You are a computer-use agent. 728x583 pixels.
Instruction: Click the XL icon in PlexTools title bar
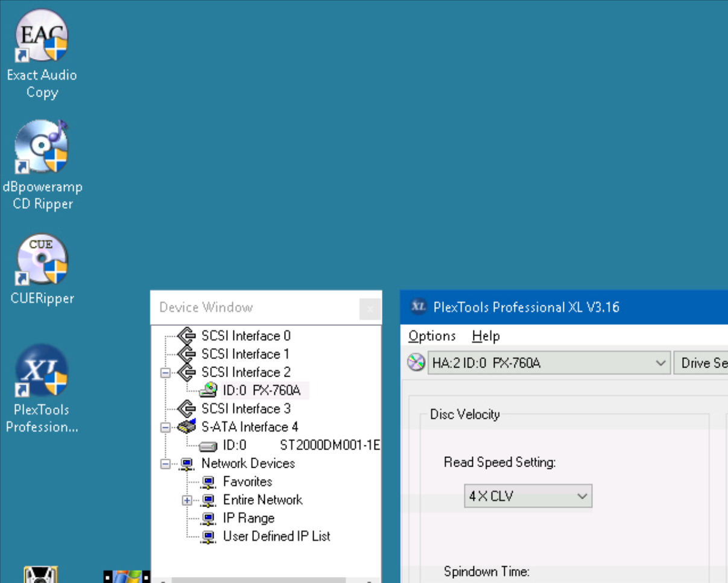click(419, 307)
